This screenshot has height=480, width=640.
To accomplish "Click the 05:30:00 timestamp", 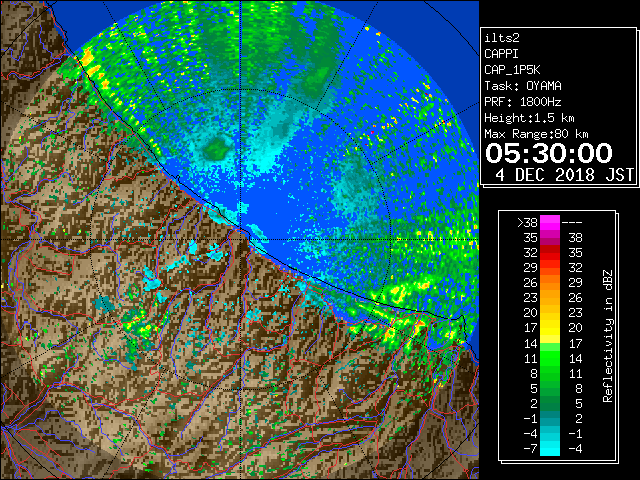I will 549,153.
